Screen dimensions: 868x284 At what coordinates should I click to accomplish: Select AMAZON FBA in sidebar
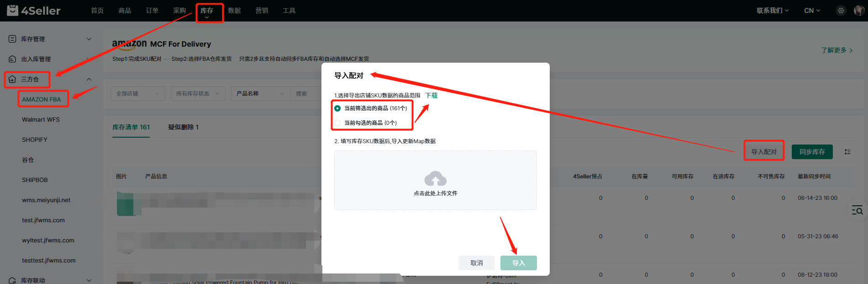click(42, 99)
